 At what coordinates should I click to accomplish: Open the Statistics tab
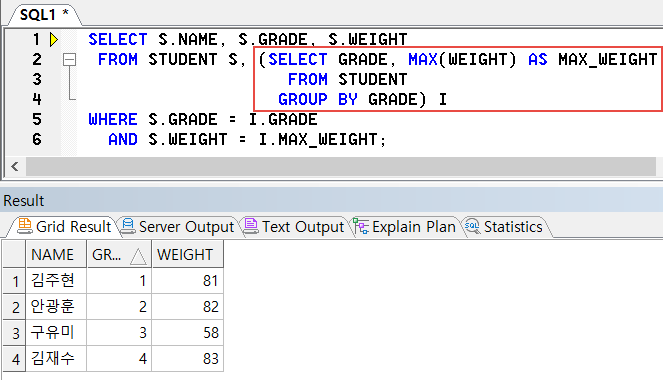point(505,227)
